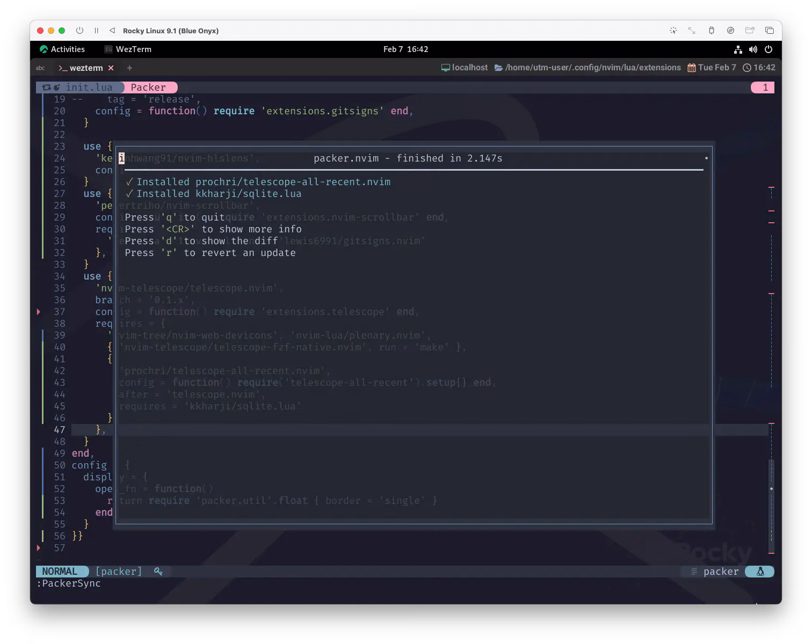Click the }} closing braces on line 56
The width and height of the screenshot is (812, 644).
coord(77,536)
